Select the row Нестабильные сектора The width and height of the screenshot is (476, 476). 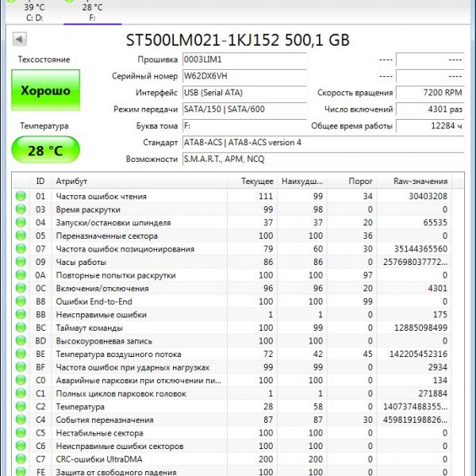coord(232,433)
